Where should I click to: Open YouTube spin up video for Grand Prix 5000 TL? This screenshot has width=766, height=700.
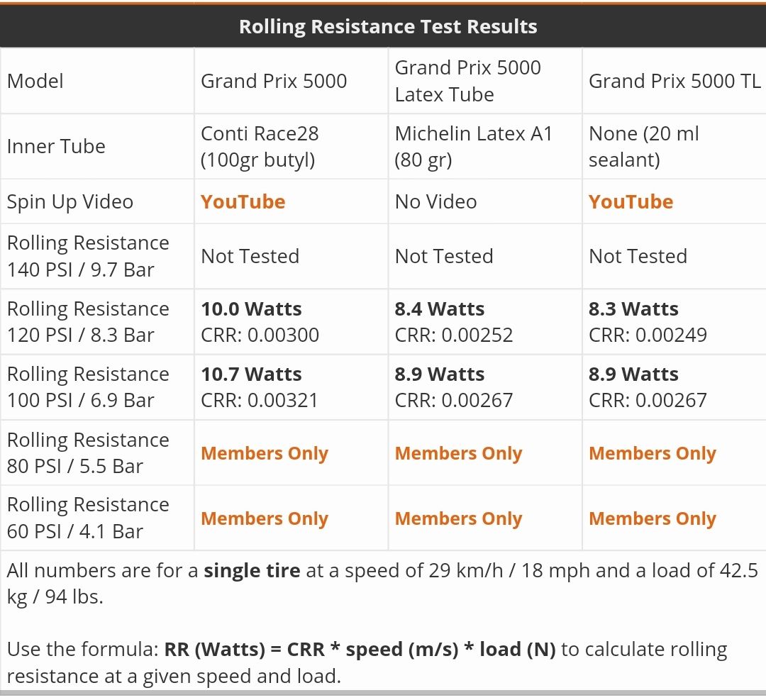(631, 201)
